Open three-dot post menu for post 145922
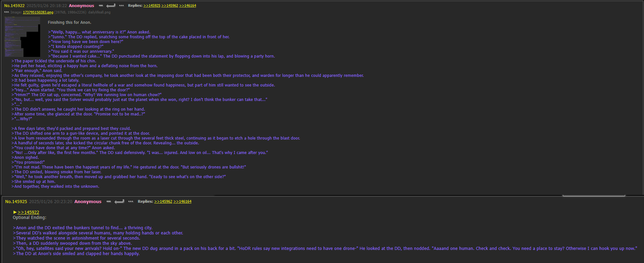The height and width of the screenshot is (263, 644). (x=121, y=6)
